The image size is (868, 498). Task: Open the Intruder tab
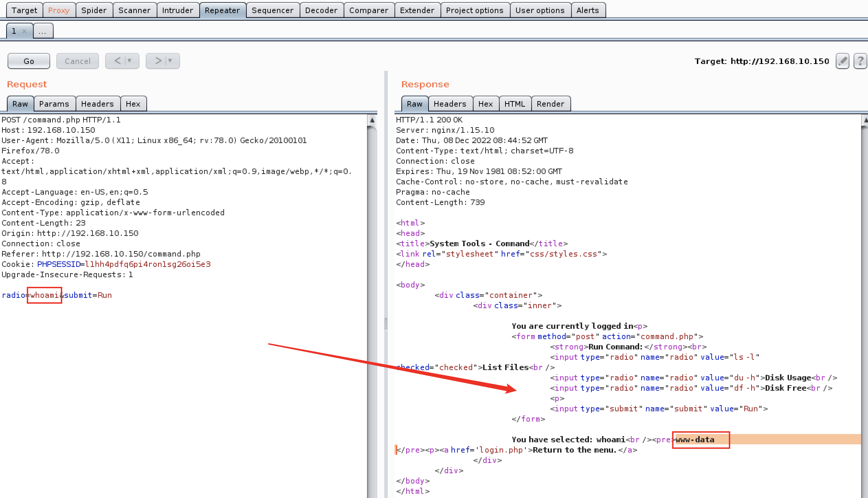tap(177, 10)
